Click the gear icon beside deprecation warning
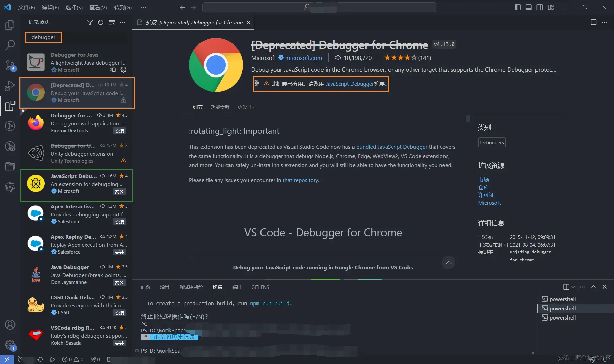The image size is (614, 364). click(x=256, y=83)
